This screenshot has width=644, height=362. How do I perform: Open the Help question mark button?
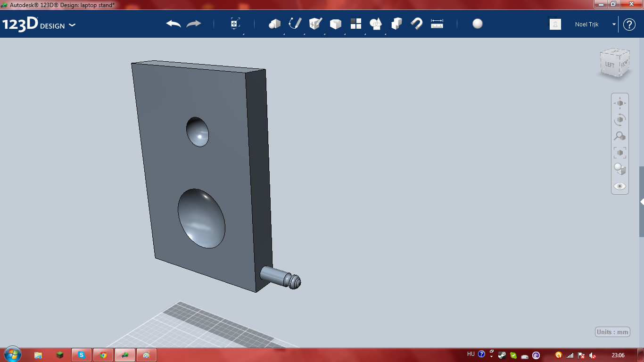629,25
